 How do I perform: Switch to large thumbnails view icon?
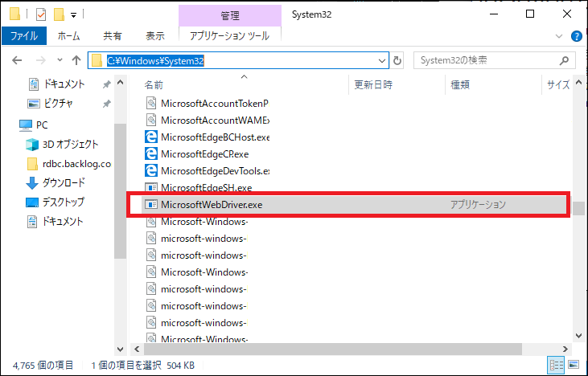[573, 365]
